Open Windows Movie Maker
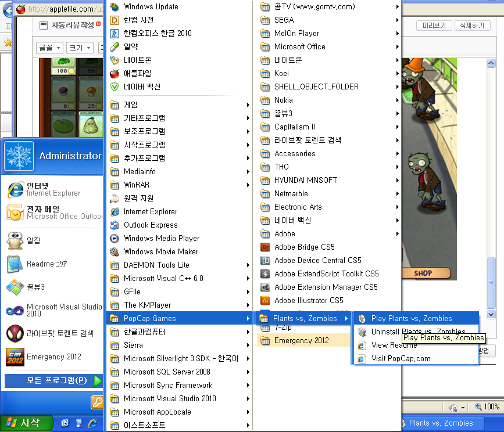 point(161,251)
